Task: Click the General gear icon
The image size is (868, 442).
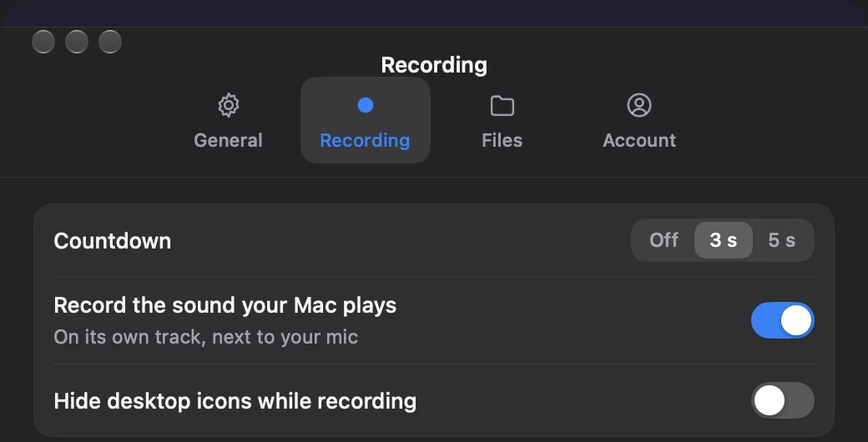Action: pyautogui.click(x=228, y=105)
